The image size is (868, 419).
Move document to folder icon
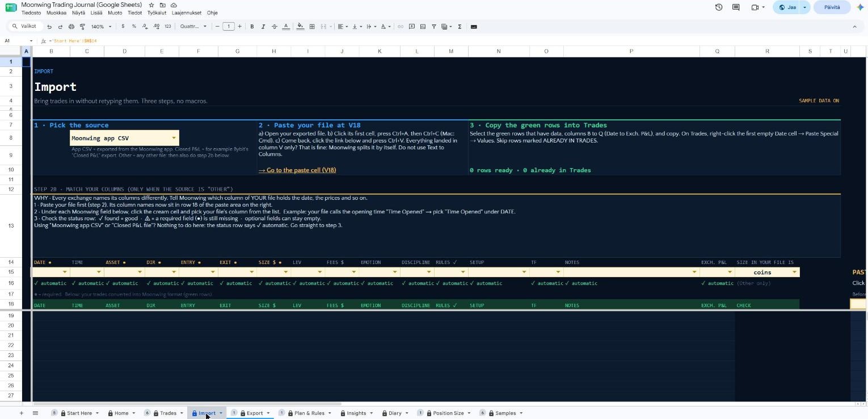click(x=163, y=5)
